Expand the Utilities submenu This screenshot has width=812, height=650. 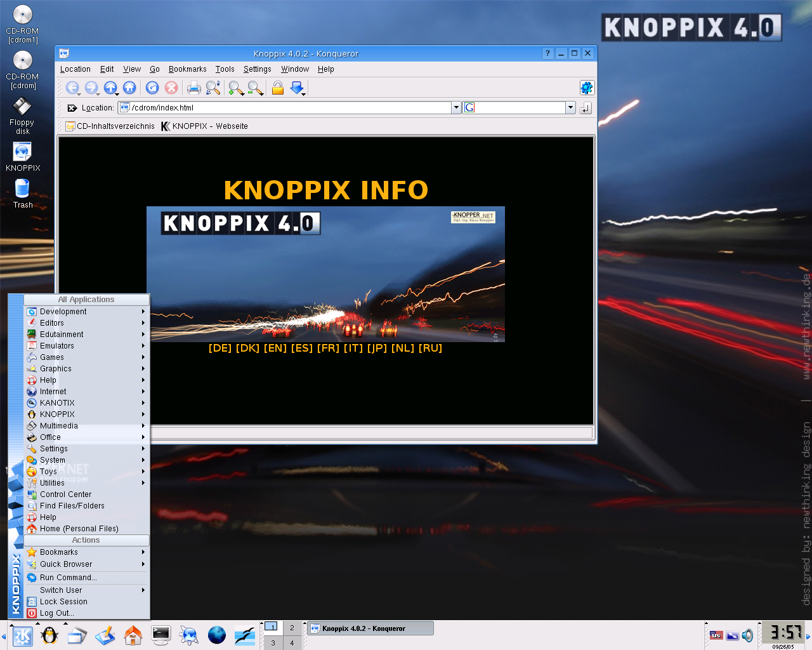(x=86, y=483)
